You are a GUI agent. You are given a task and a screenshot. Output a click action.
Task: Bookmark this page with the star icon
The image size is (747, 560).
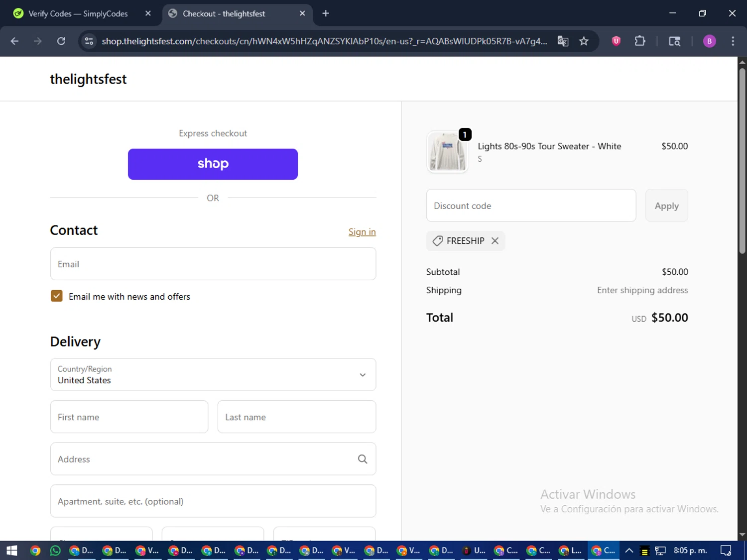click(x=584, y=41)
